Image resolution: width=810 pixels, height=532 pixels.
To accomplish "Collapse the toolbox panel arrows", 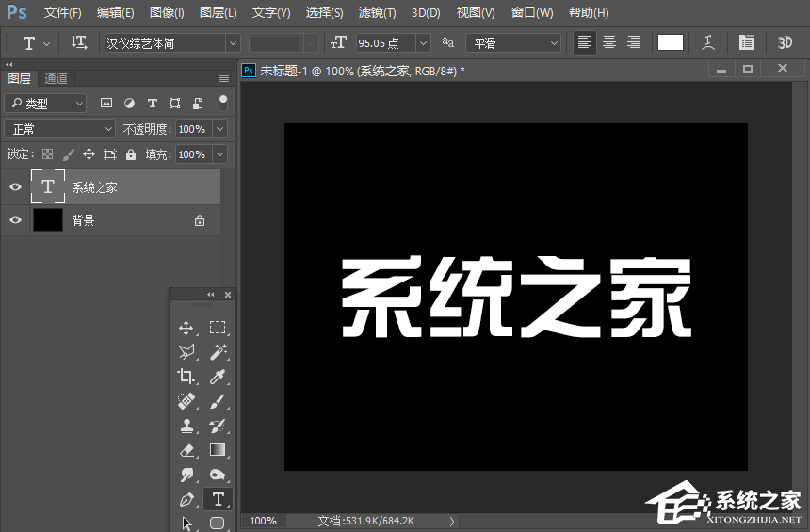I will pos(211,295).
